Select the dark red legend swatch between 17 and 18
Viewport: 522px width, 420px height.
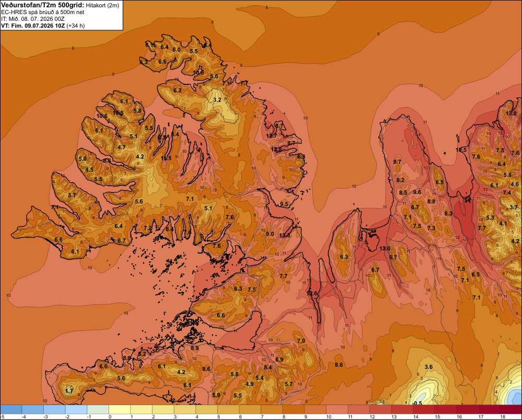[x=490, y=410]
